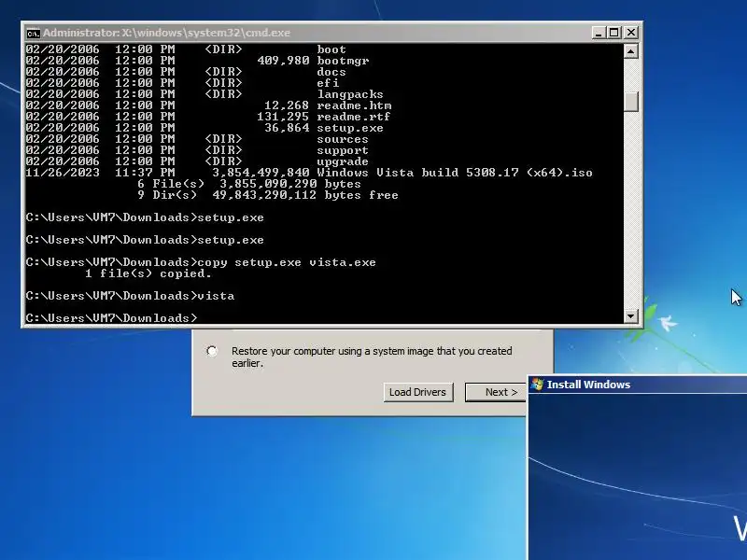Click the vista command line
The width and height of the screenshot is (747, 560).
click(130, 296)
